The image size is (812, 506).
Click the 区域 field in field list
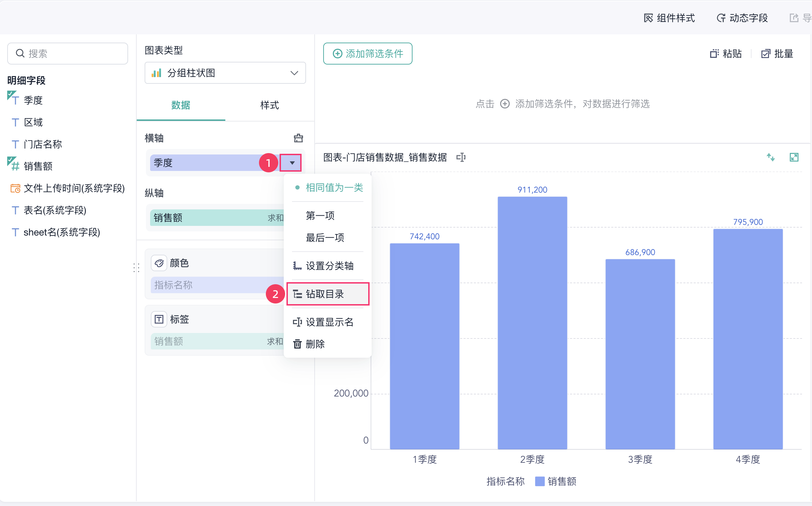(x=33, y=122)
